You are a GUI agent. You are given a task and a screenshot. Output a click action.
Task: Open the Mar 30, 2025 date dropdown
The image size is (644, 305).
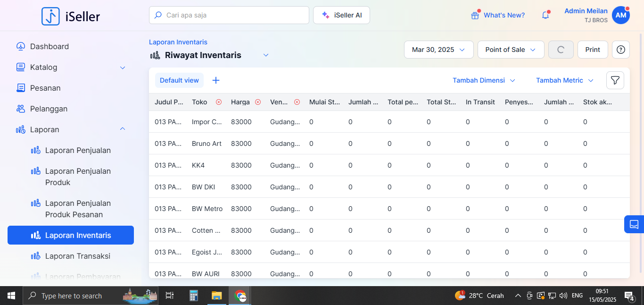point(438,50)
